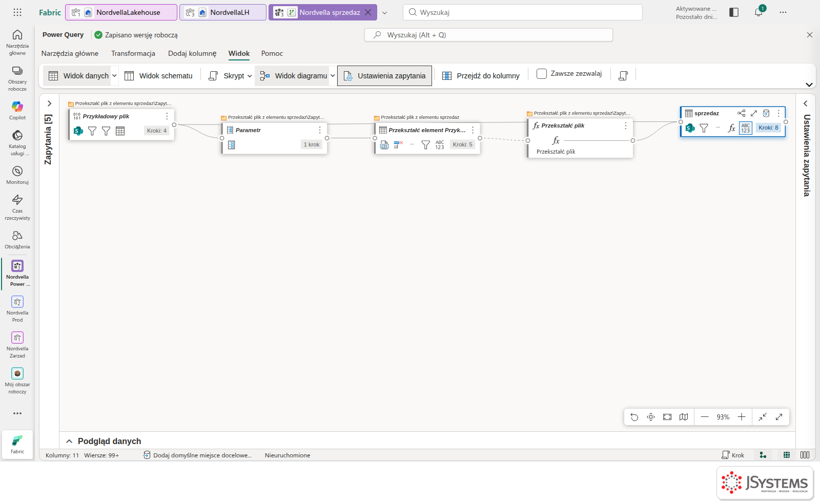This screenshot has height=504, width=820.
Task: Open the tab overflow dropdown beside Nordvella sprzedaz
Action: [x=384, y=13]
